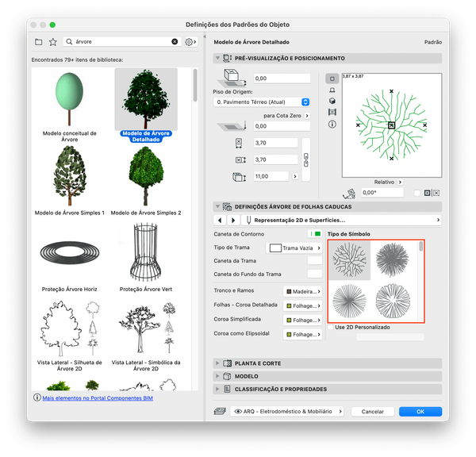
Task: Show the preview picture icon in the preview column
Action: (x=332, y=113)
